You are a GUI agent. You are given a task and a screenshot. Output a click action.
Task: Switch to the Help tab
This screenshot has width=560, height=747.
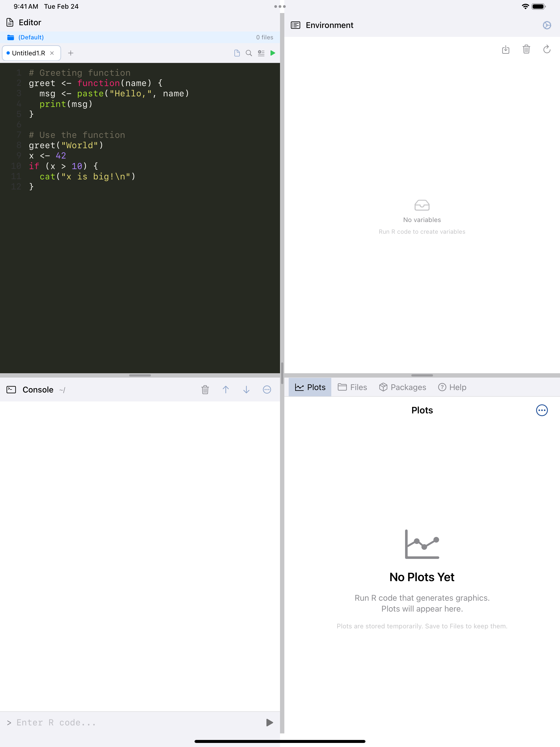[452, 387]
